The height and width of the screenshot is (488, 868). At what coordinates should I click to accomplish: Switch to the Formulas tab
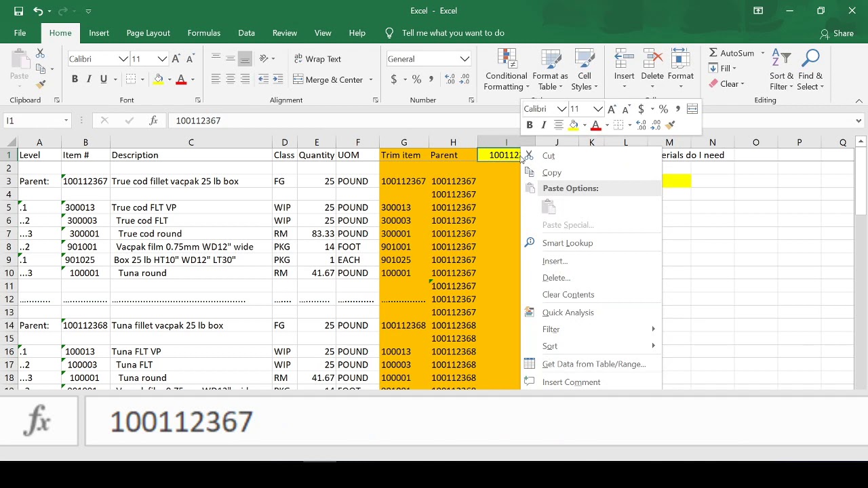[204, 33]
